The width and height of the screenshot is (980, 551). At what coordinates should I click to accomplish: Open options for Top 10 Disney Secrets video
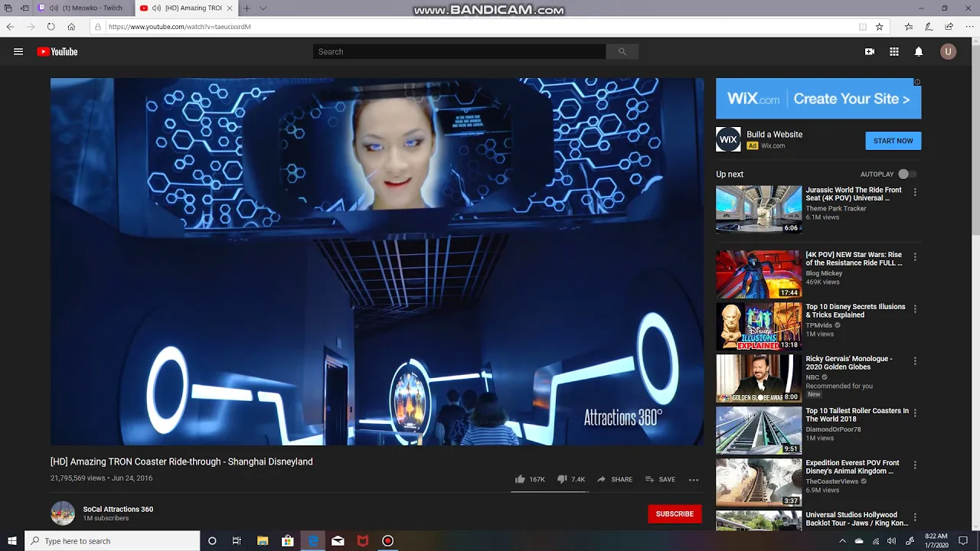coord(915,309)
